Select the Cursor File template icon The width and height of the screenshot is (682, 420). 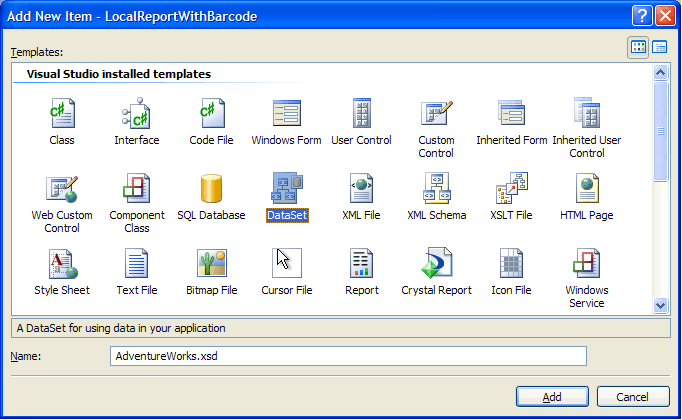287,263
